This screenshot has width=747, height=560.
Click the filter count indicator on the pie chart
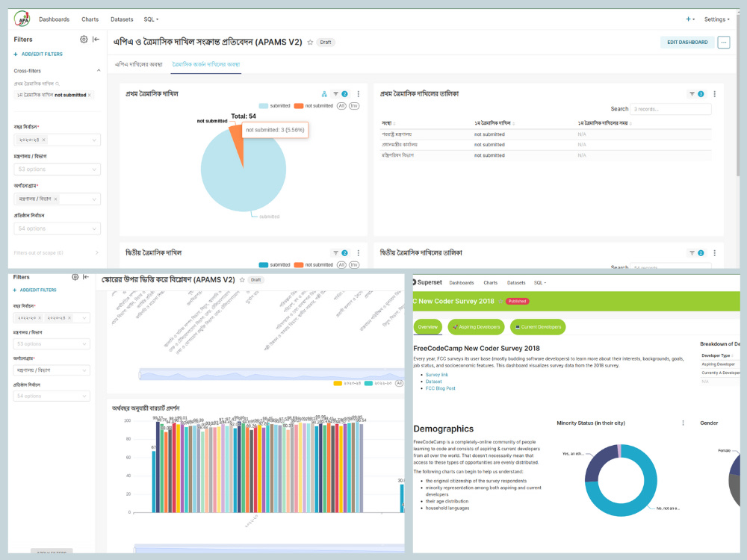click(346, 94)
